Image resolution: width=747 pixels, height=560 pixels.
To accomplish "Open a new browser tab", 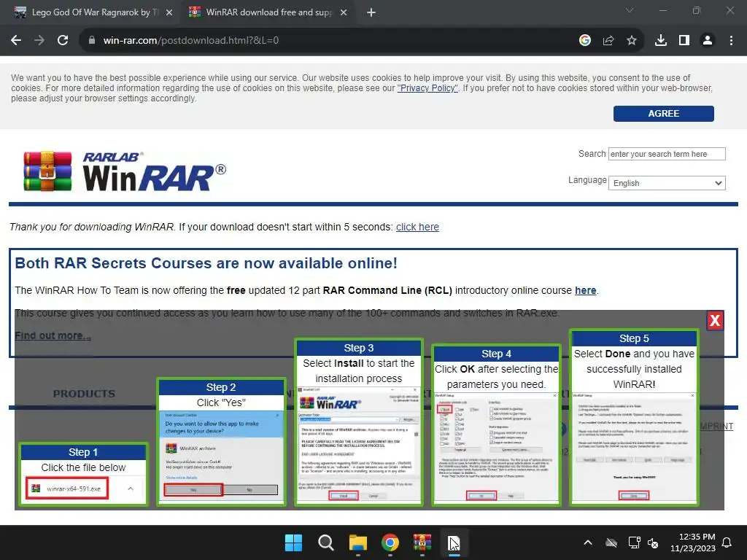I will (x=371, y=13).
